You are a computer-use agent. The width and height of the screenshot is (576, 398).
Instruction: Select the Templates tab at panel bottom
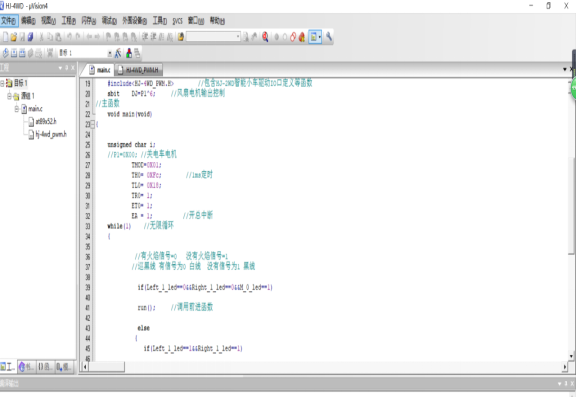pyautogui.click(x=64, y=367)
